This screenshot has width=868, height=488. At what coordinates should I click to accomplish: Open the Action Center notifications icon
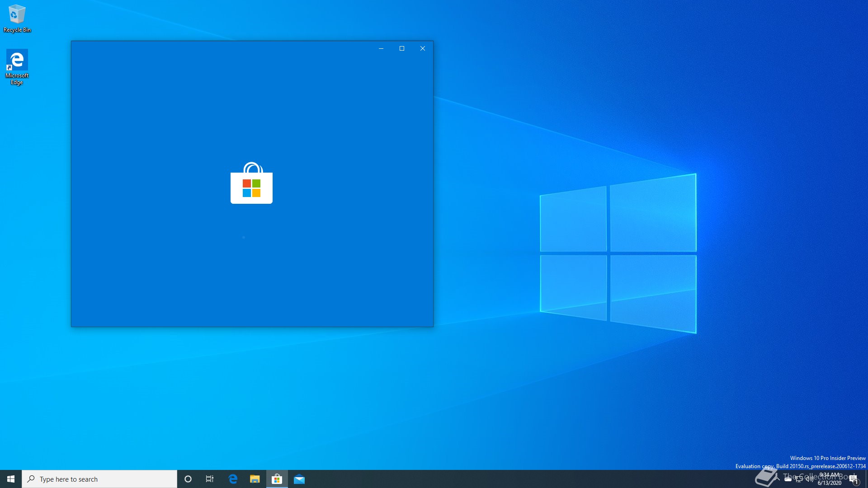point(854,479)
